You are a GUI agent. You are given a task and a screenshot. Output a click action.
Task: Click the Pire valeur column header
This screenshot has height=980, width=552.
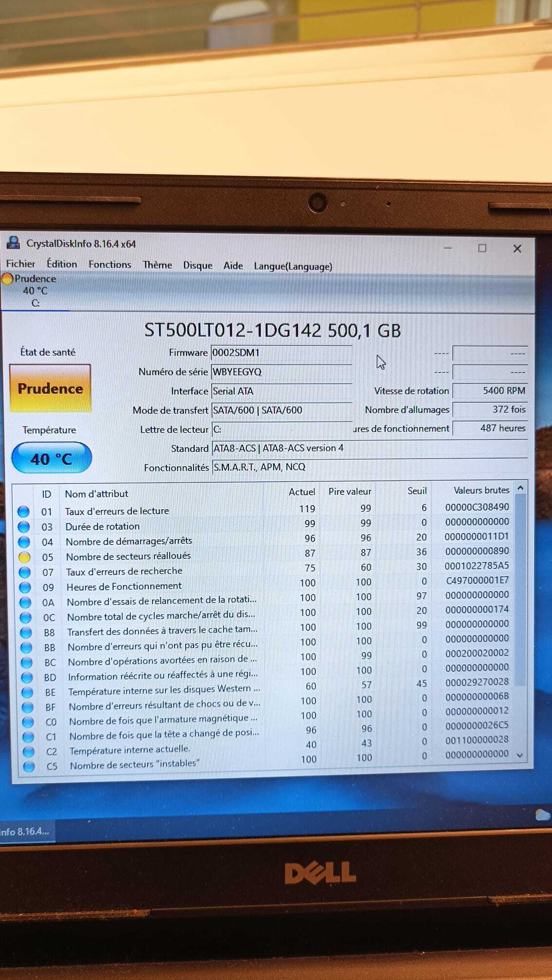pos(350,491)
